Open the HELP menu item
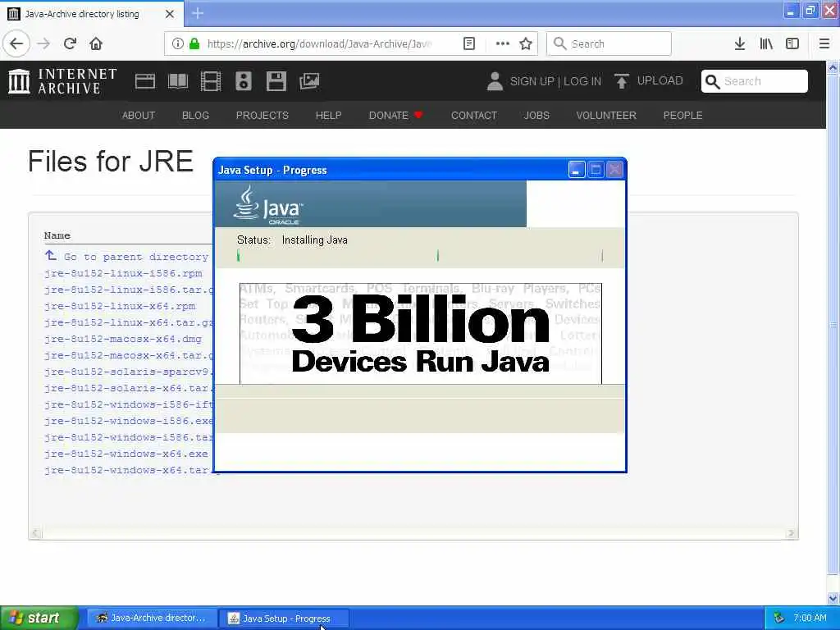840x630 pixels. (x=328, y=115)
